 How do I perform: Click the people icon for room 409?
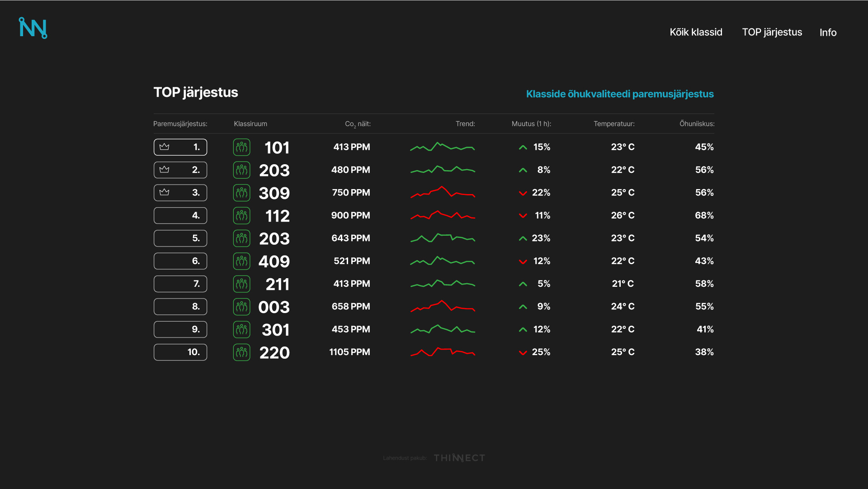tap(241, 261)
